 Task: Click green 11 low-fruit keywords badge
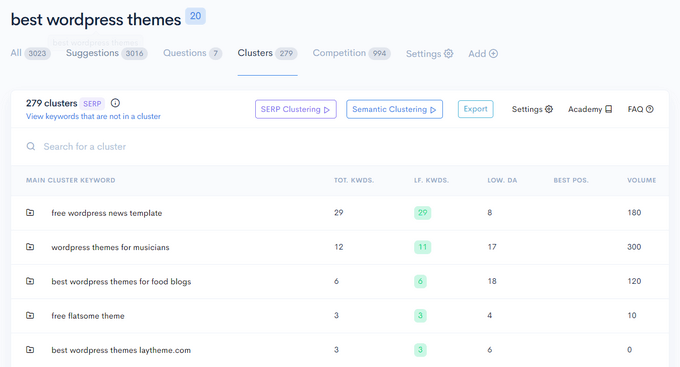tap(422, 247)
